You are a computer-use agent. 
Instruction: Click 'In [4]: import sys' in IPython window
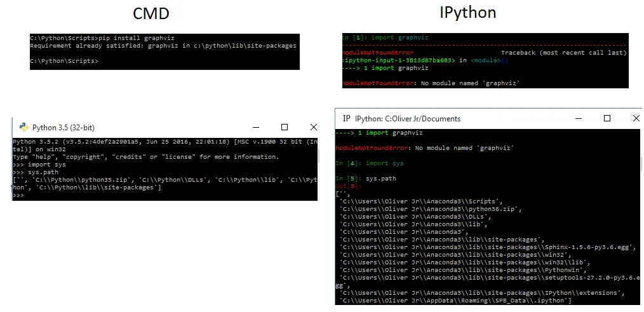tap(370, 163)
